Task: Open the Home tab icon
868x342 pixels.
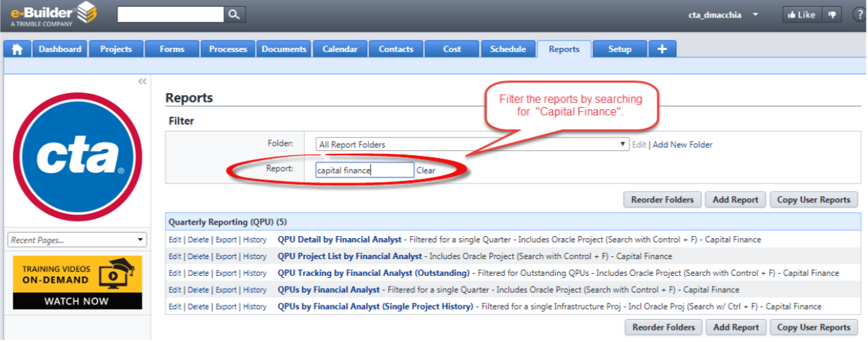Action: 17,49
